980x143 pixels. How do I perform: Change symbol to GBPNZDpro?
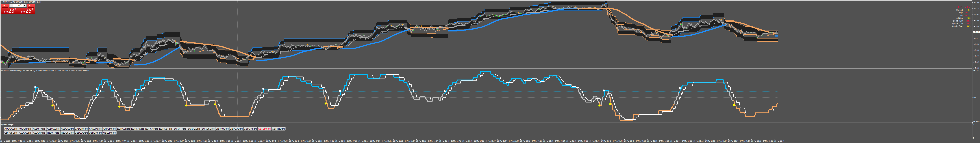[279, 129]
